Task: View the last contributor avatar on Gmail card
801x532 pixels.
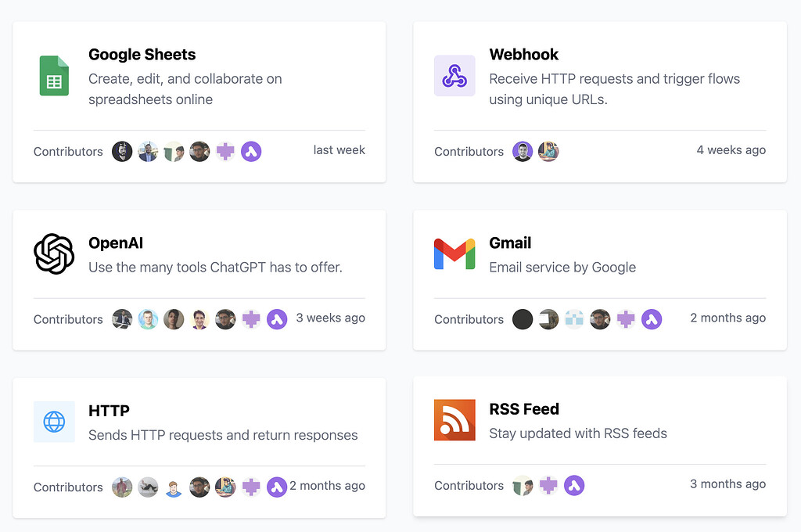Action: pyautogui.click(x=652, y=319)
